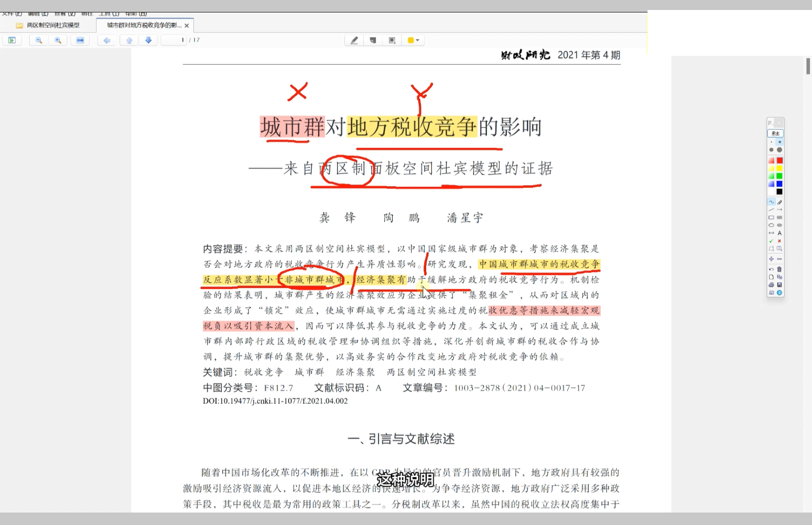Select the freehand pen drawing tool
The image size is (812, 525).
click(x=771, y=202)
